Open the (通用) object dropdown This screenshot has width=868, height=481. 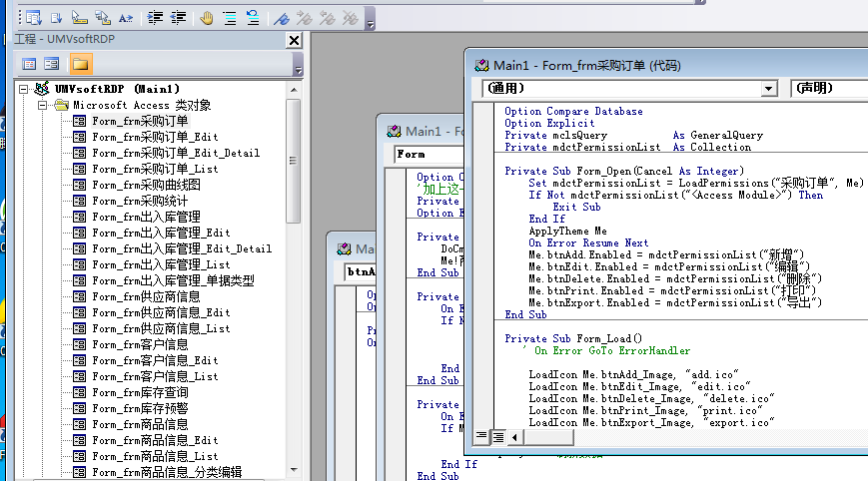pyautogui.click(x=768, y=89)
